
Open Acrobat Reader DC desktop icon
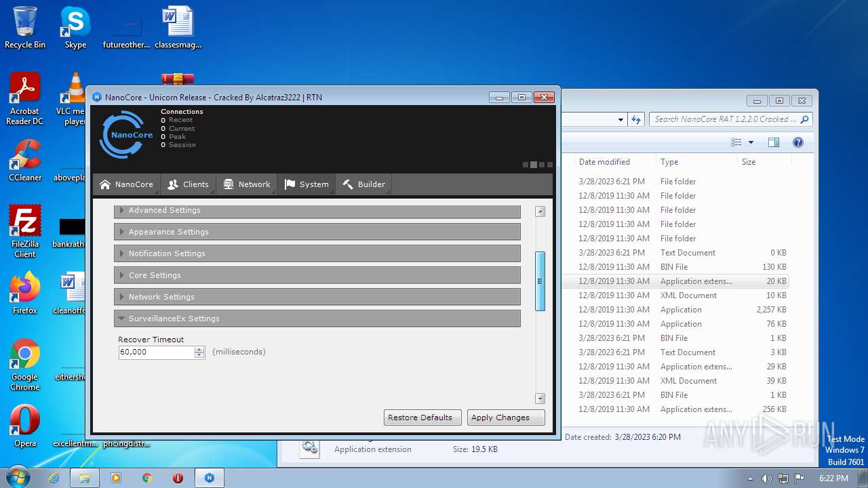pyautogui.click(x=25, y=99)
